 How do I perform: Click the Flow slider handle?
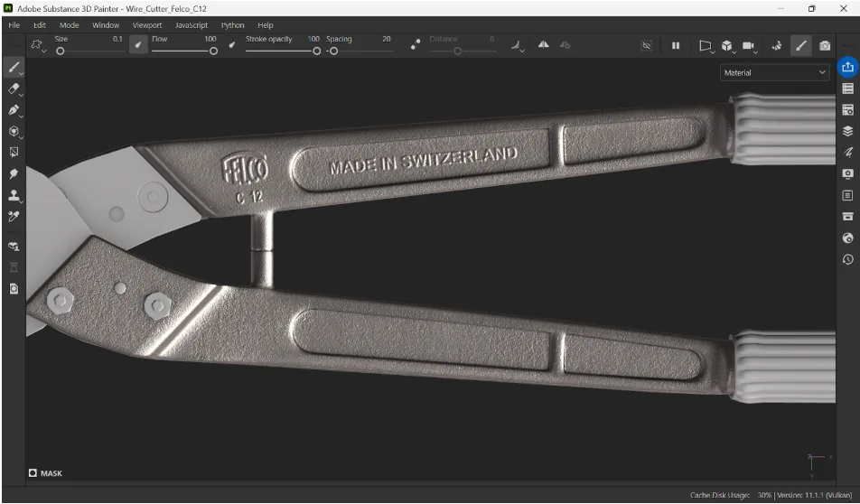[213, 51]
